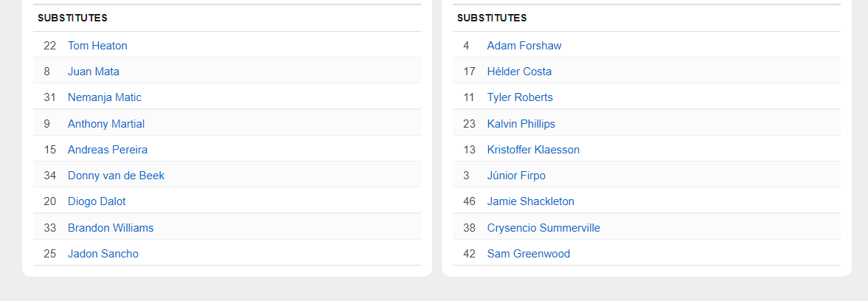Open Jamie Shackleton's page
Image resolution: width=868 pixels, height=301 pixels.
pyautogui.click(x=531, y=201)
